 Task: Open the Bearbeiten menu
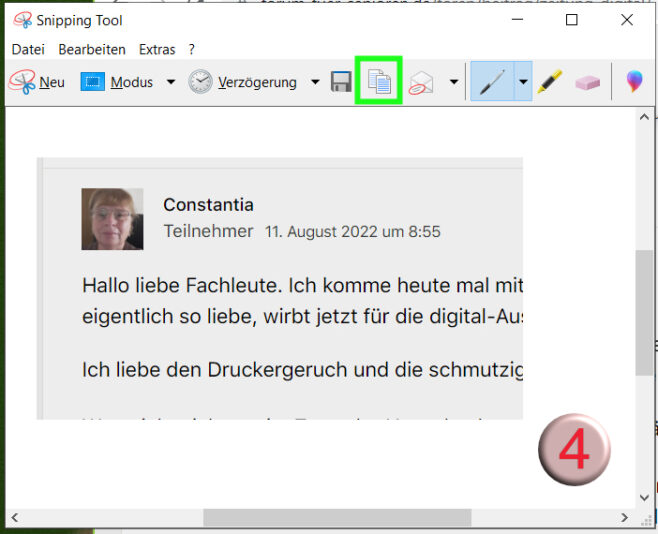click(92, 49)
